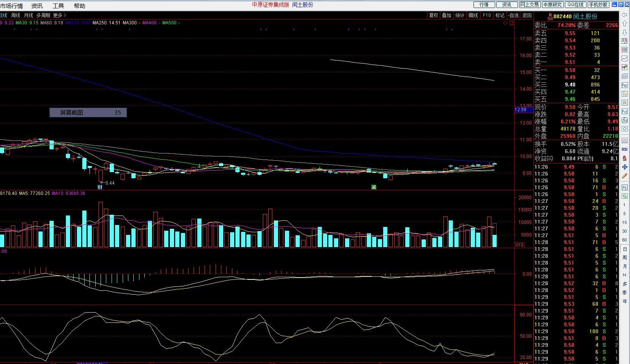The height and width of the screenshot is (364, 630).
Task: Open the quote list table icon
Action: tap(624, 50)
